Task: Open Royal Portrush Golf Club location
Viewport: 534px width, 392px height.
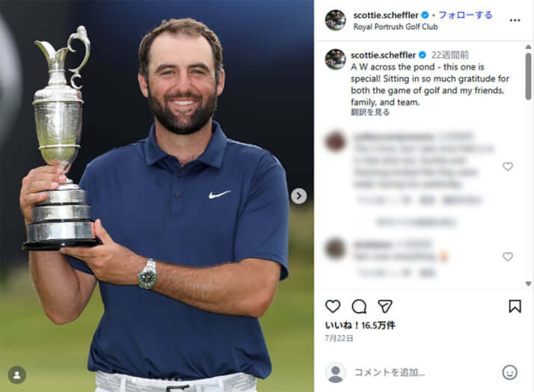Action: click(396, 27)
